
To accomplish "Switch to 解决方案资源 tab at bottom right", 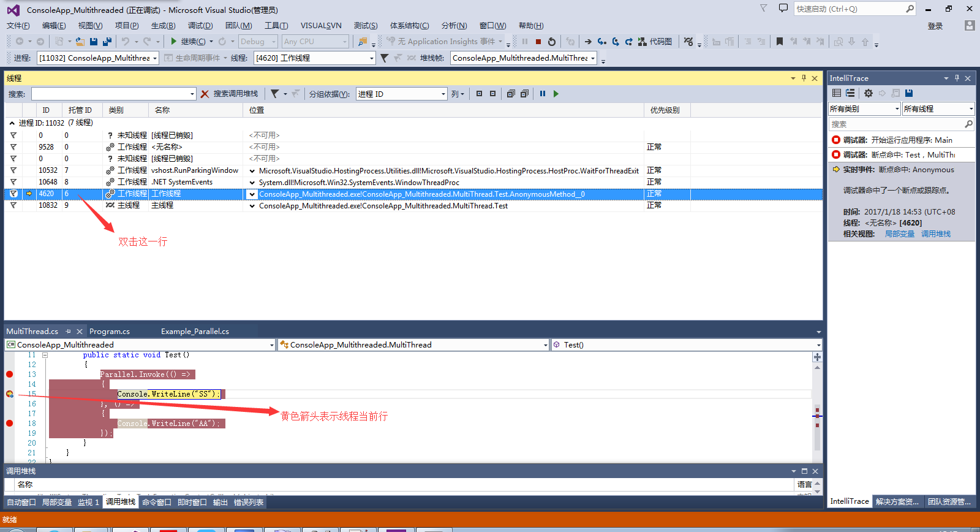I will pos(897,501).
